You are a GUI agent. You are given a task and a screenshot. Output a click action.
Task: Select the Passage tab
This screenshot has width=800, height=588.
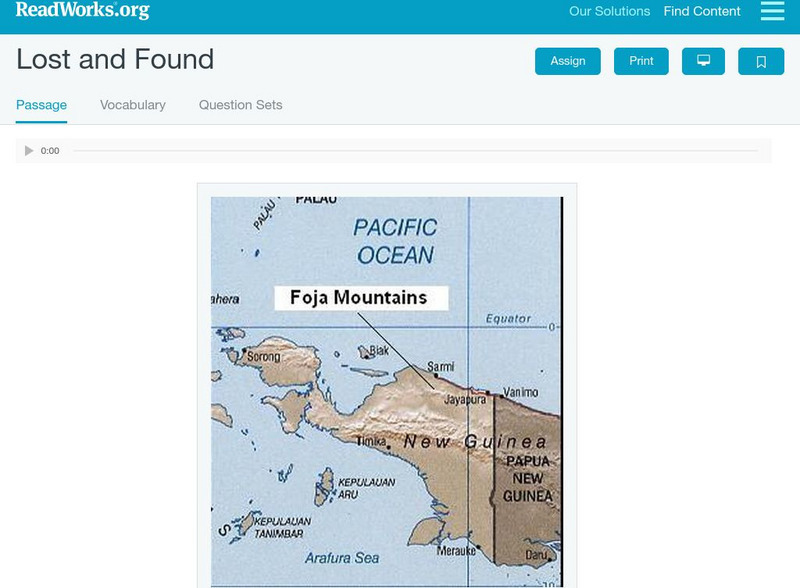[40, 103]
